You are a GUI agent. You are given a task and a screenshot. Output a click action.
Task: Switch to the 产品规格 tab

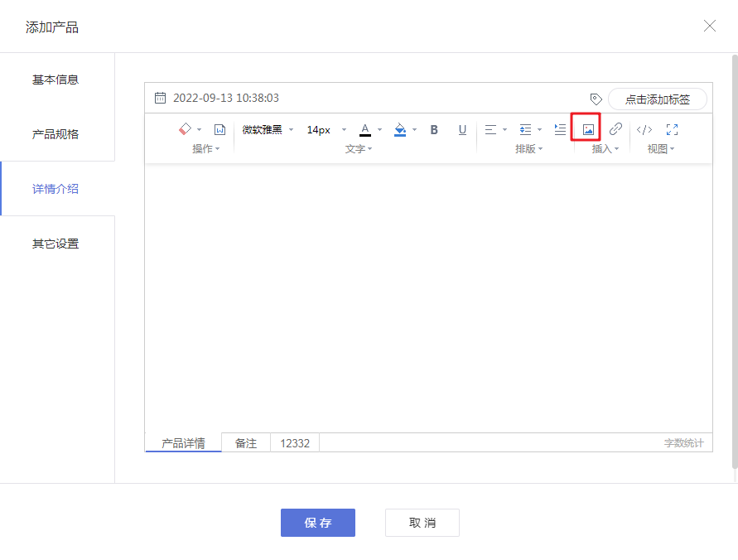point(55,134)
